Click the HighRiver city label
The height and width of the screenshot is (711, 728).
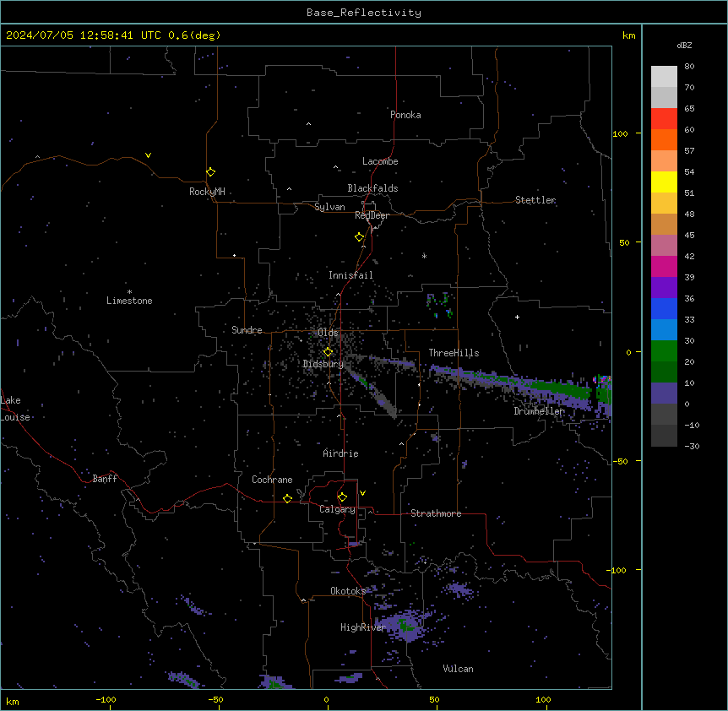point(363,627)
